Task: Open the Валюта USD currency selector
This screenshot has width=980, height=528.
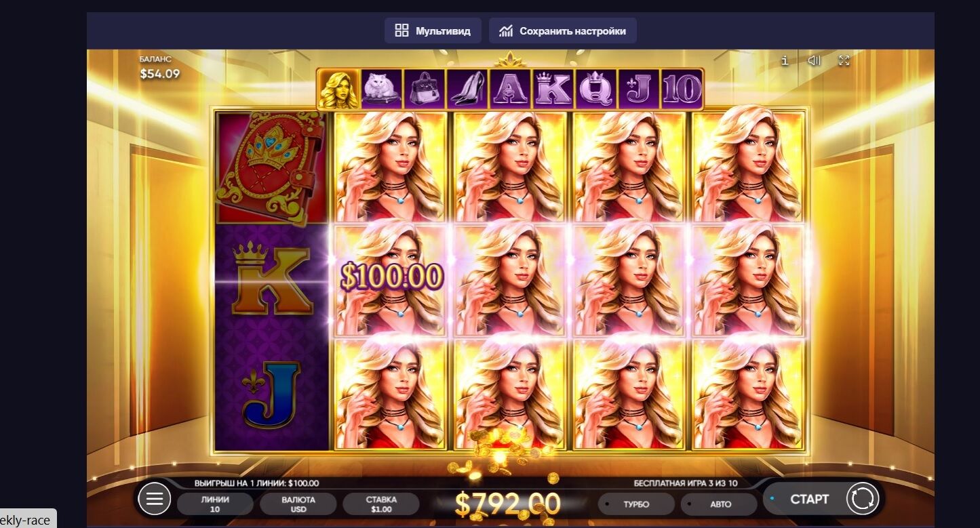Action: (298, 504)
